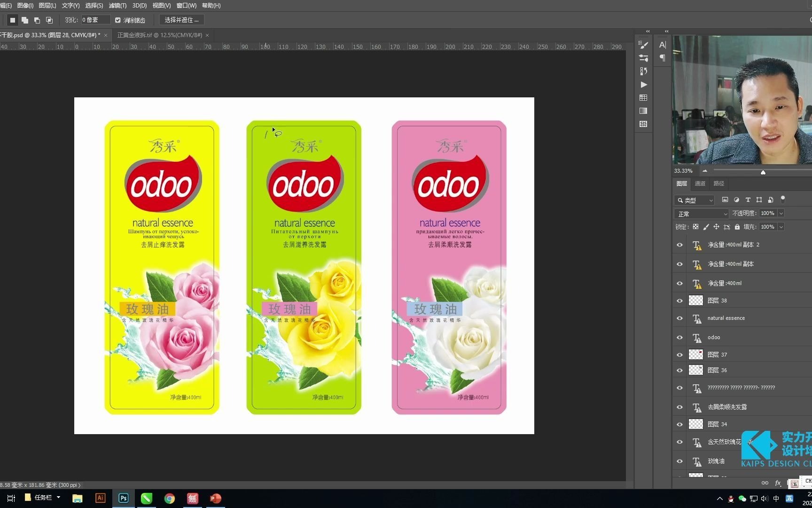Hide the 图层 38 layer

click(679, 301)
